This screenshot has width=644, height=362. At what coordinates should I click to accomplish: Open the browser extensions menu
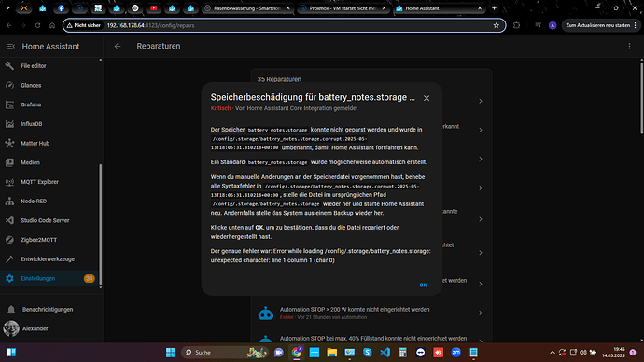point(516,25)
